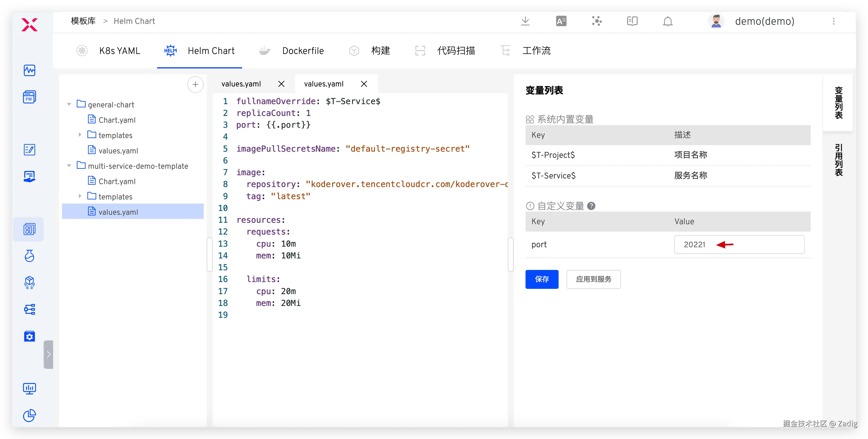Expand templates under general-chart
The height and width of the screenshot is (439, 868).
(80, 135)
